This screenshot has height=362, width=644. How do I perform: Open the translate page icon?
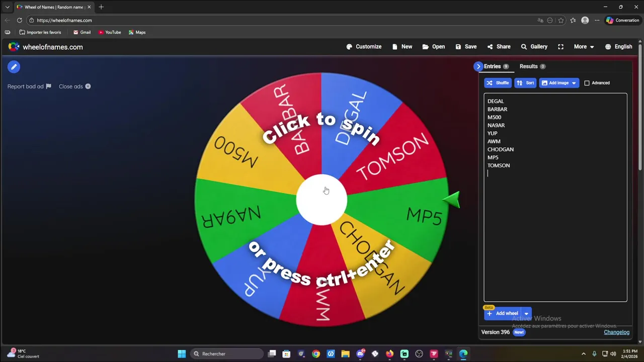540,20
